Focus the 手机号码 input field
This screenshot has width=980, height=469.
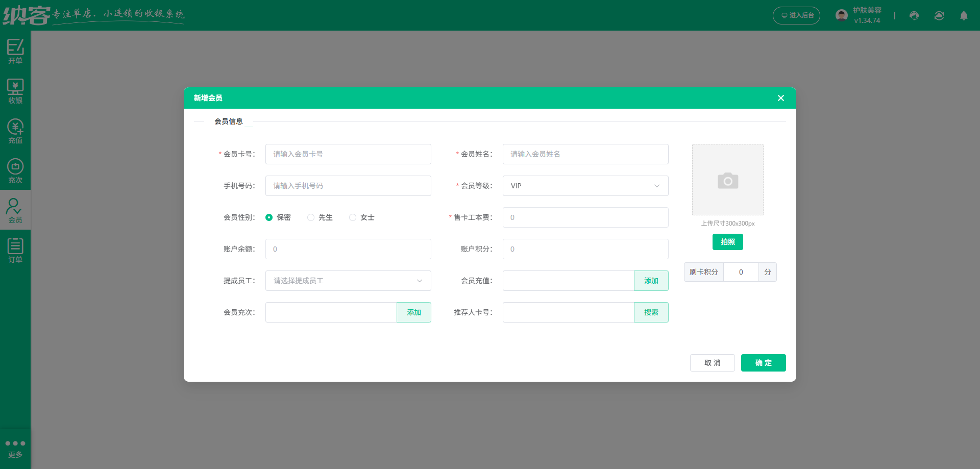point(348,186)
